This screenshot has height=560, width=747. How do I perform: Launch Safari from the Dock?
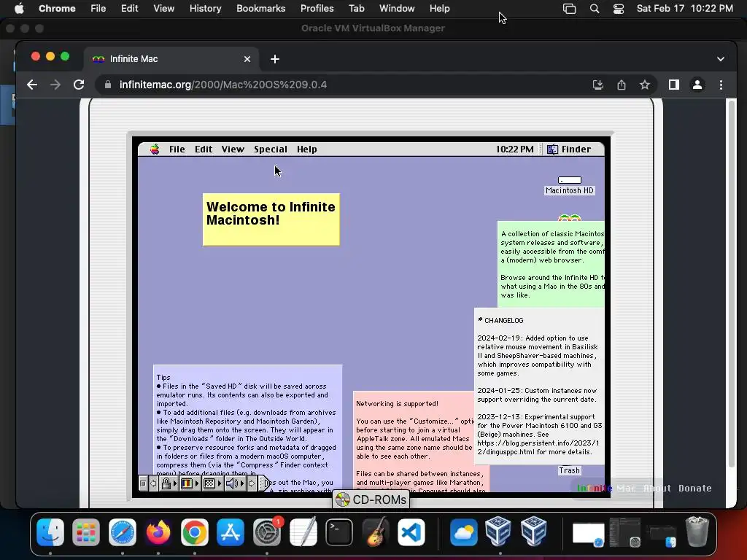pos(123,532)
